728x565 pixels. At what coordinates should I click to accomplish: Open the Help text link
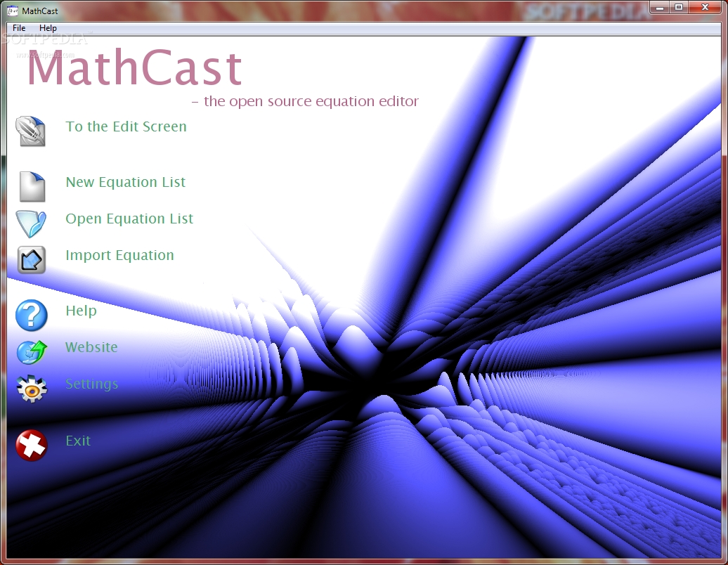[82, 311]
